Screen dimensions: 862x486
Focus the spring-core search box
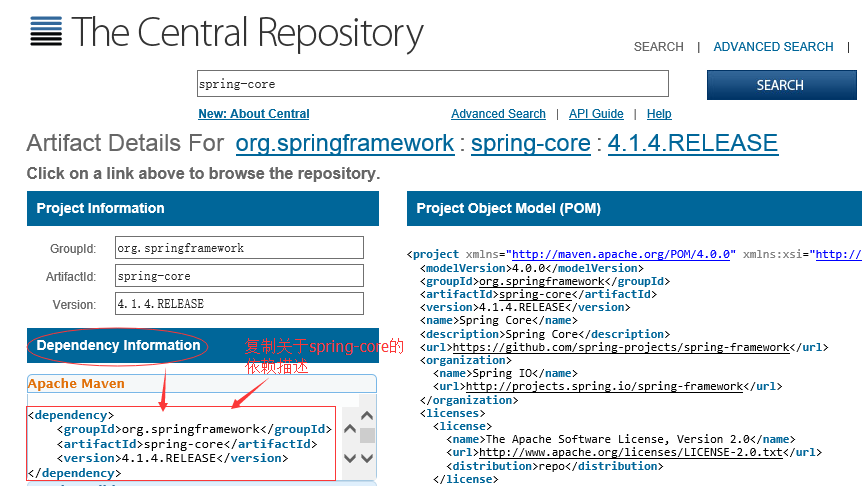click(433, 84)
